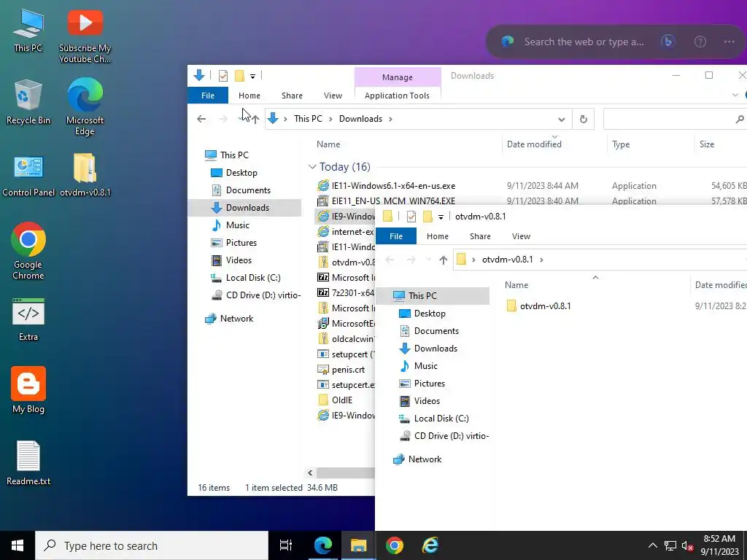This screenshot has height=560, width=747.
Task: Expand Downloads address bar history dropdown
Action: pyautogui.click(x=562, y=120)
